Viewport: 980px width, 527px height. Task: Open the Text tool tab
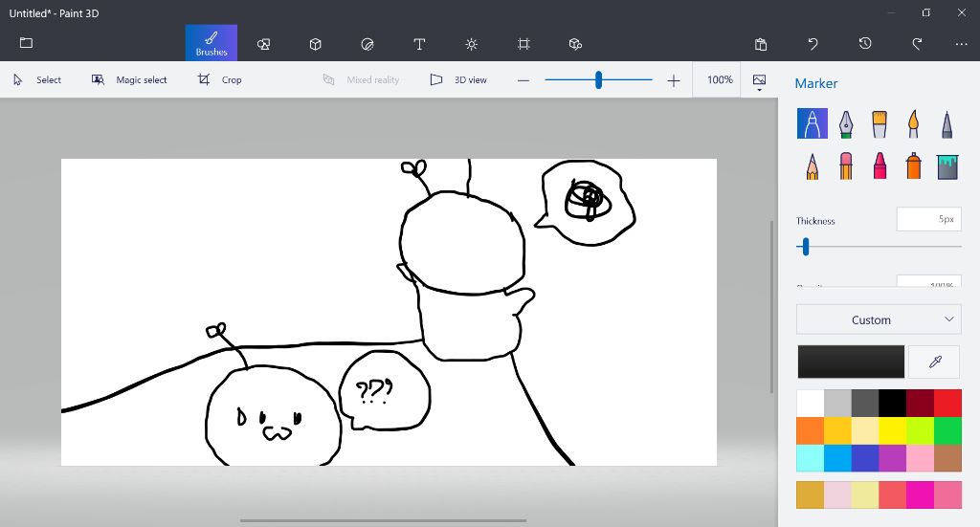419,44
